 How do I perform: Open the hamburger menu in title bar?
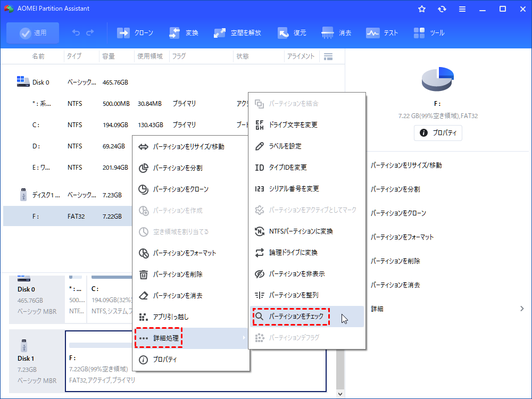462,9
